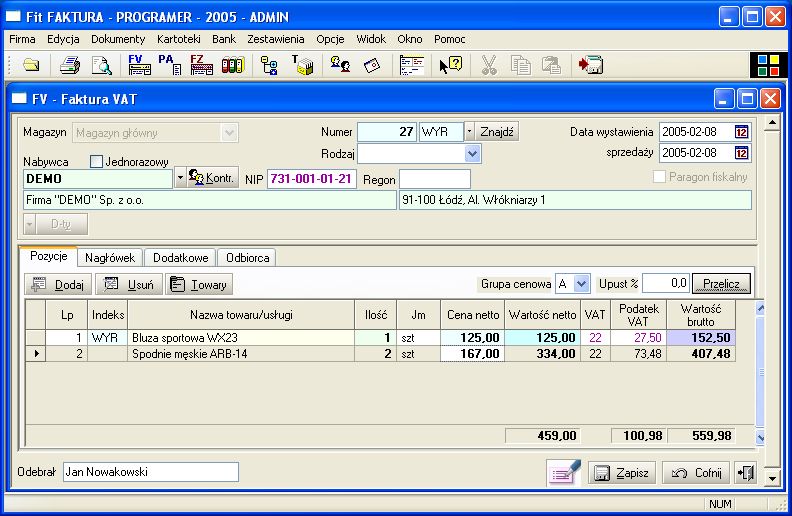Click the Numer field showing 27
Screen dimensions: 792x516
click(x=387, y=132)
